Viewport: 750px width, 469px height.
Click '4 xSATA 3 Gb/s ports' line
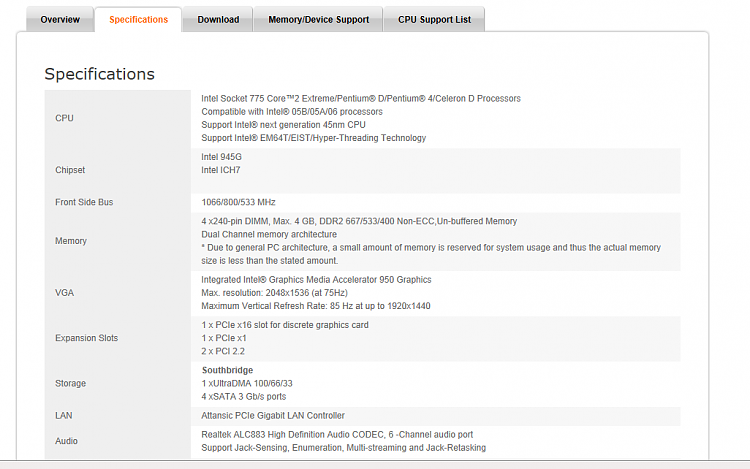click(243, 397)
